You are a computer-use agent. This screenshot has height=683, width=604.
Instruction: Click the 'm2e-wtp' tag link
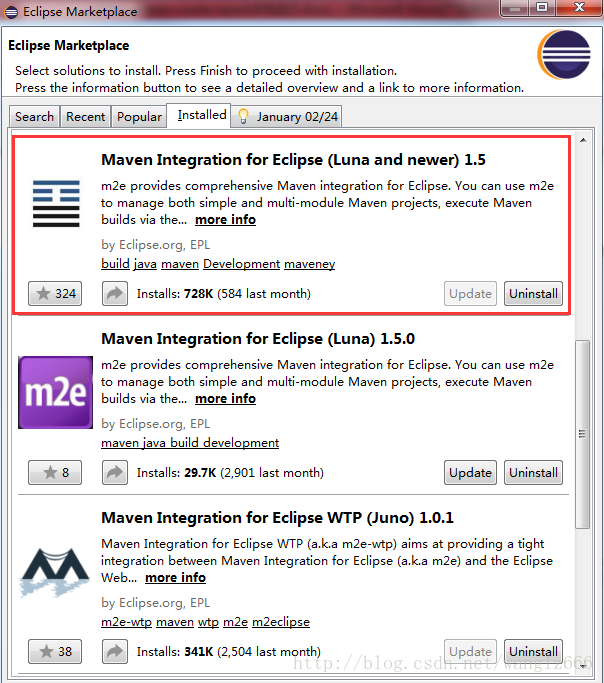pyautogui.click(x=126, y=622)
